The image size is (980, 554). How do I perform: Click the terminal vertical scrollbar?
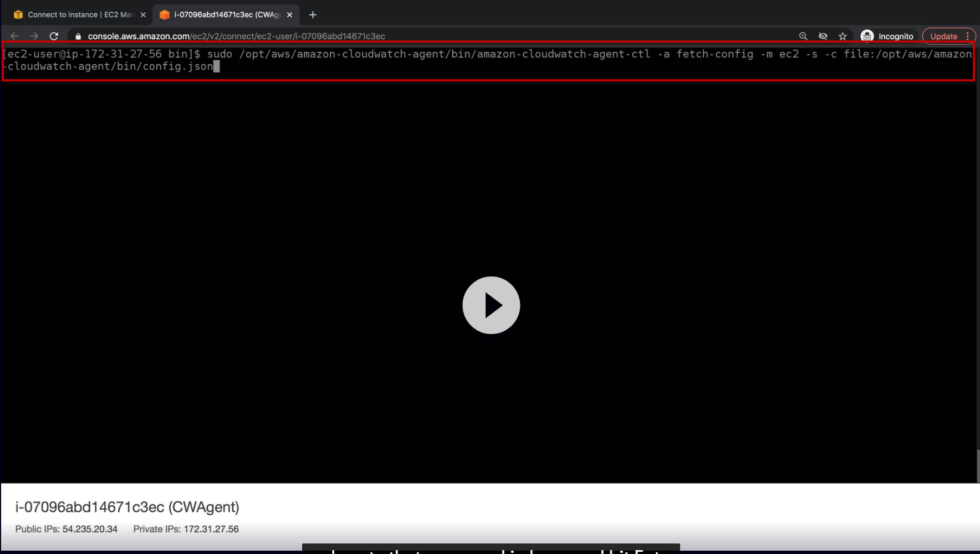(x=977, y=465)
